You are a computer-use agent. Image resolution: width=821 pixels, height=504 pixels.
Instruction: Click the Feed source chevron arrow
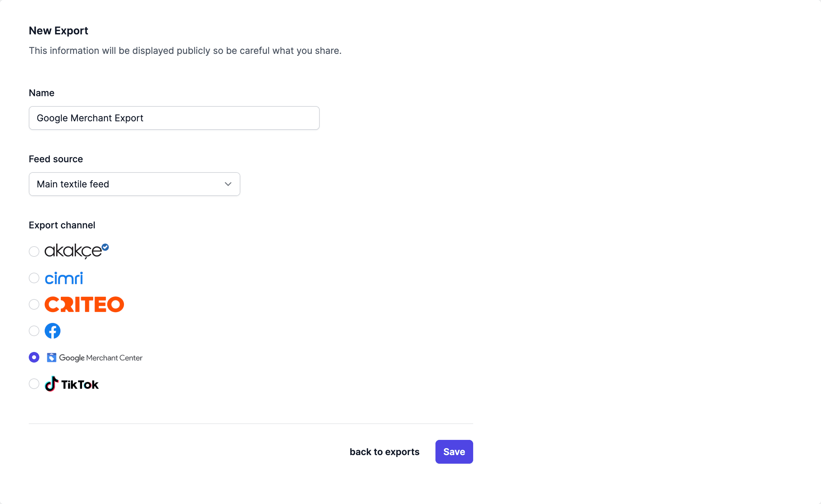228,184
